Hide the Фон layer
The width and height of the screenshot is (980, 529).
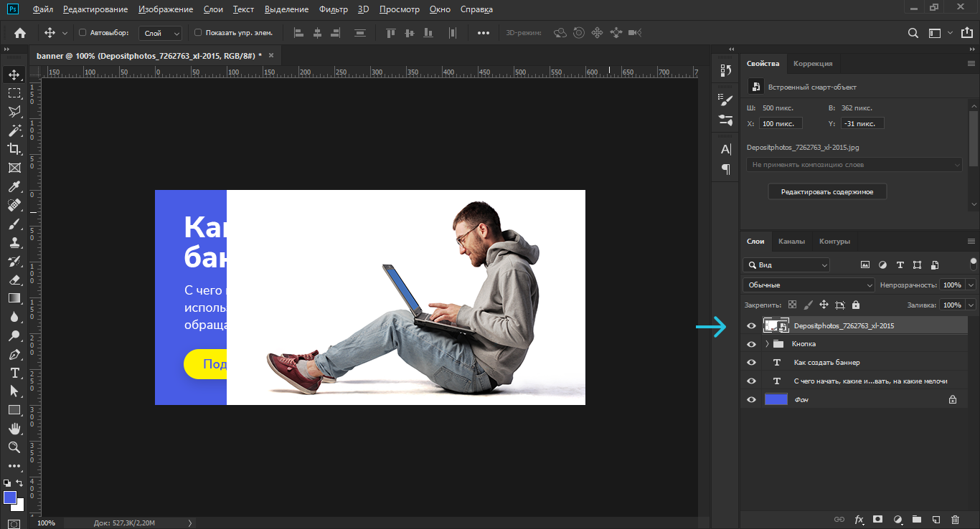click(751, 400)
